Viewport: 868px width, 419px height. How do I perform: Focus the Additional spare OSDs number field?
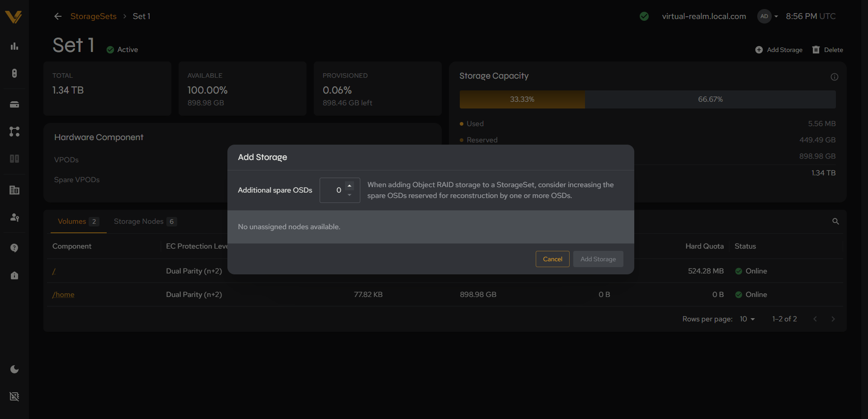click(340, 190)
